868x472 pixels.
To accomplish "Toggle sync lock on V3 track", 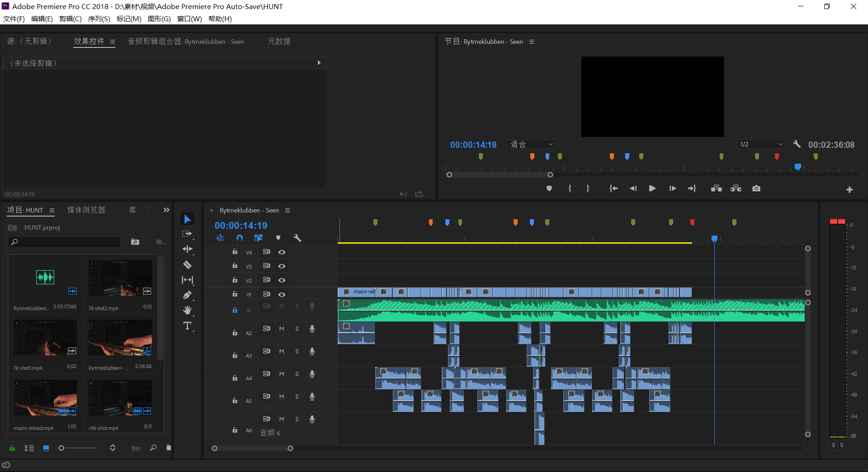I will point(267,266).
